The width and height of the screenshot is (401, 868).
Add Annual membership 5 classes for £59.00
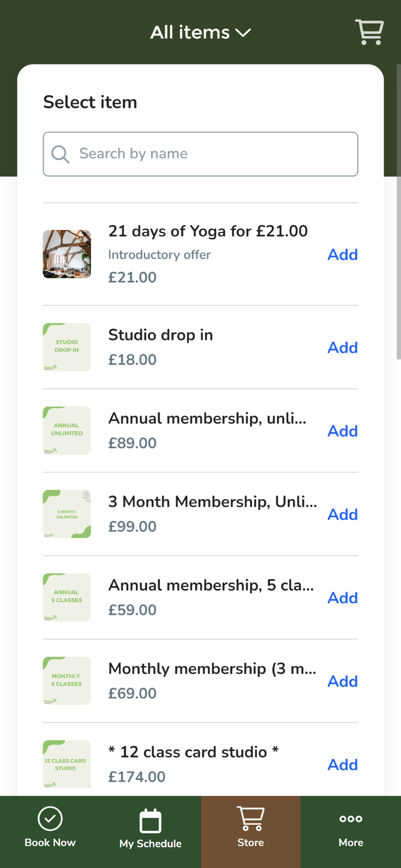(342, 598)
